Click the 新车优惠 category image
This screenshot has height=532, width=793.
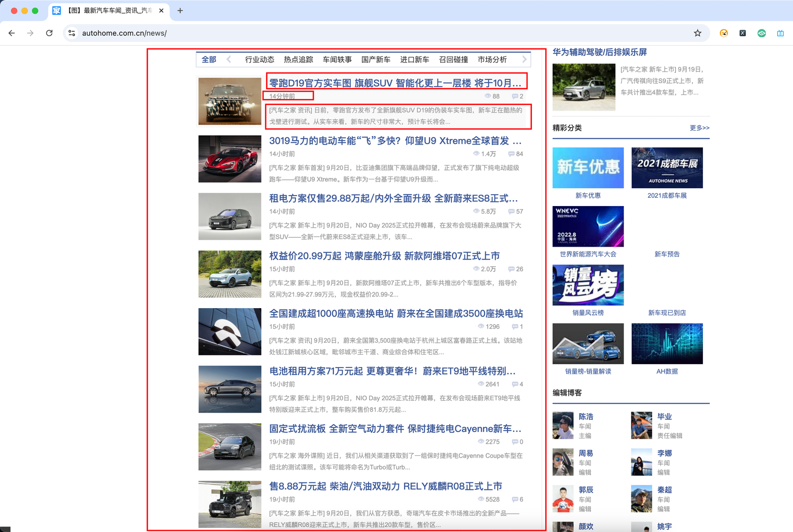pos(588,168)
